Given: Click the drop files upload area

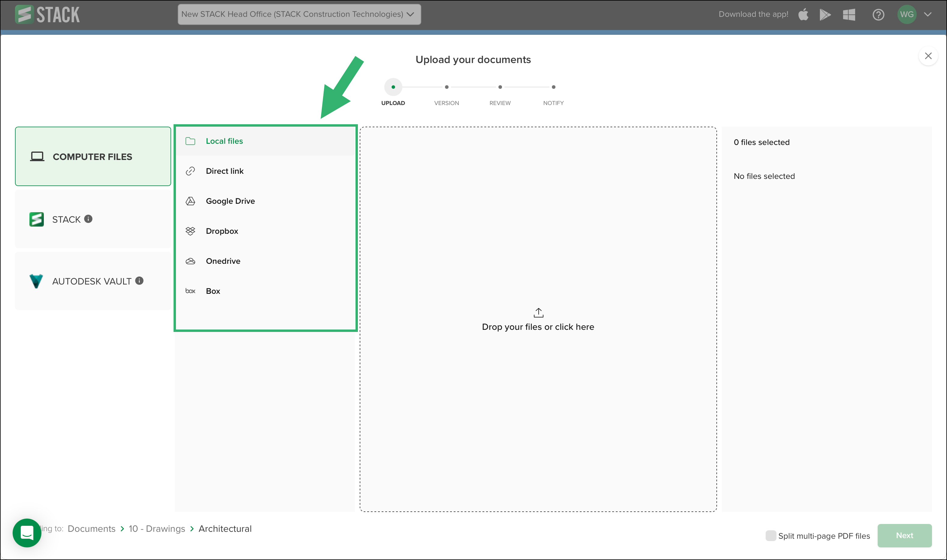Looking at the screenshot, I should click(x=538, y=320).
